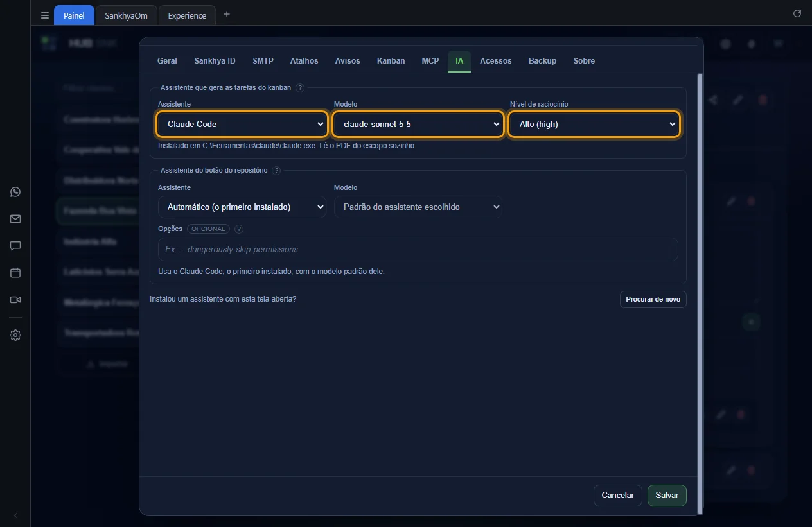
Task: Open the mail icon in the sidebar
Action: tap(15, 219)
